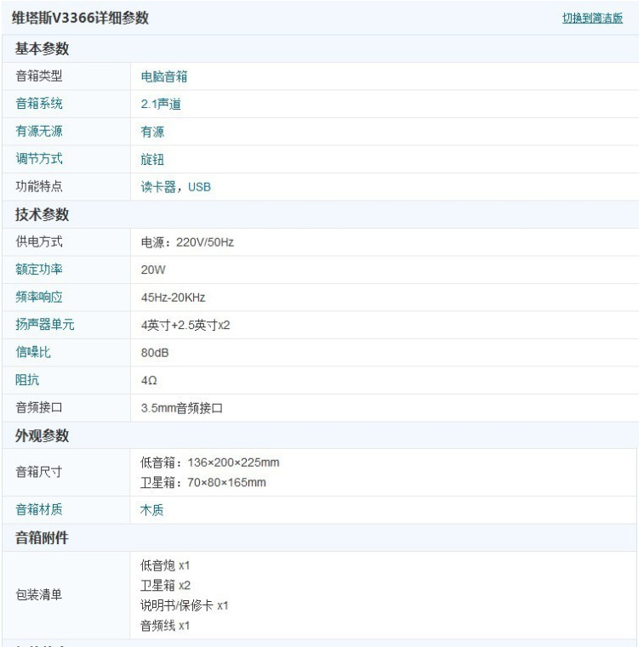The height and width of the screenshot is (647, 644).
Task: Open the 音箱材质 parameter link
Action: [39, 510]
